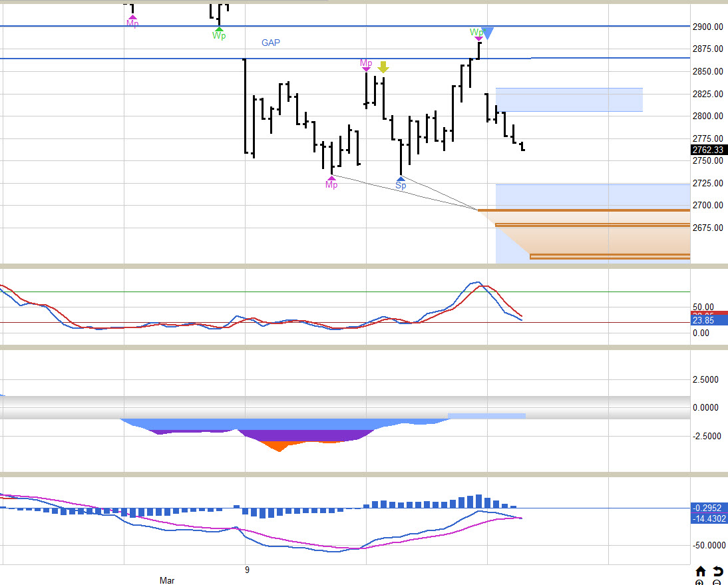Click the magenta Mp marker beside yellow arrow
This screenshot has width=728, height=585.
point(366,65)
